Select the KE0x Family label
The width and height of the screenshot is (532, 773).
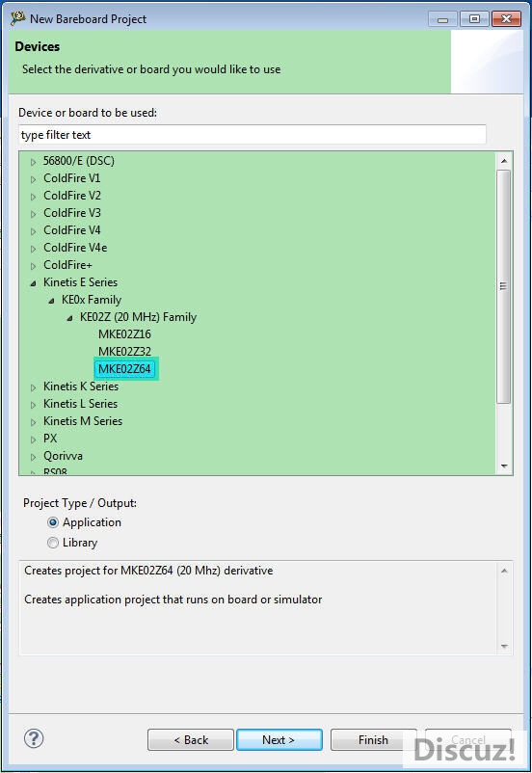point(92,300)
